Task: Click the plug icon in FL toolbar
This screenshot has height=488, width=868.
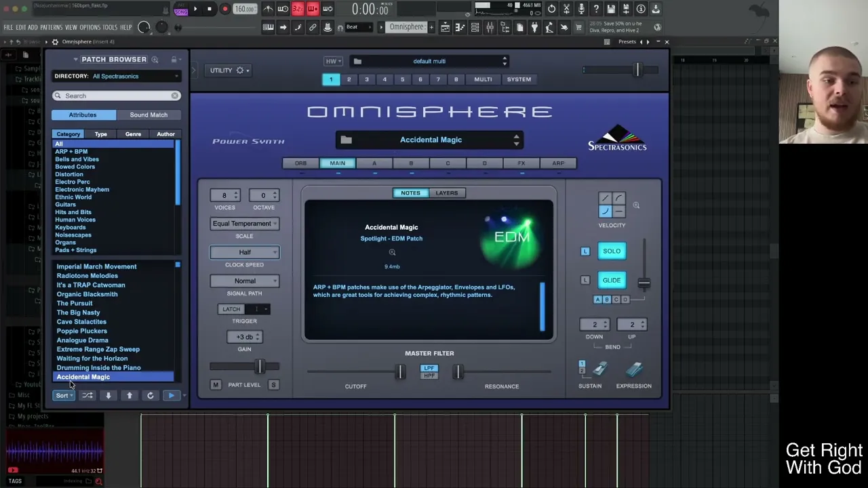Action: pos(534,27)
